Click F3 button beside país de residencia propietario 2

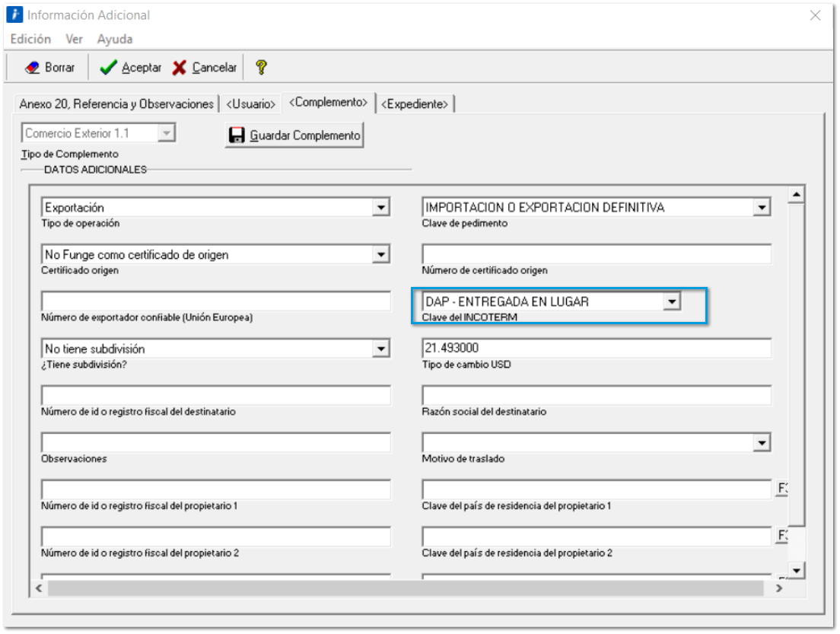point(780,537)
